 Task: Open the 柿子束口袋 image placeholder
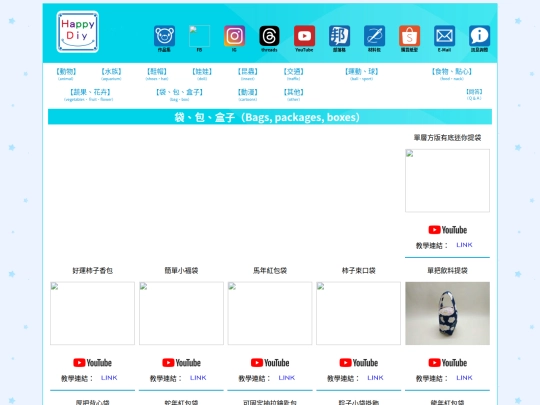(359, 313)
